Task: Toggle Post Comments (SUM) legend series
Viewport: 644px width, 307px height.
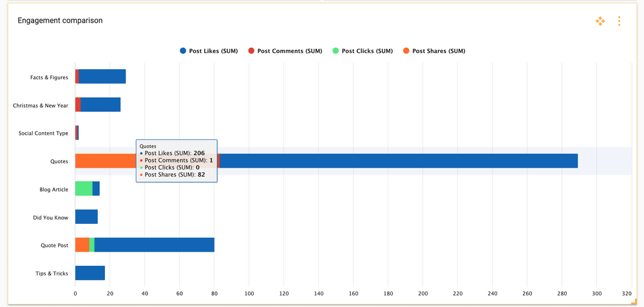Action: click(289, 51)
